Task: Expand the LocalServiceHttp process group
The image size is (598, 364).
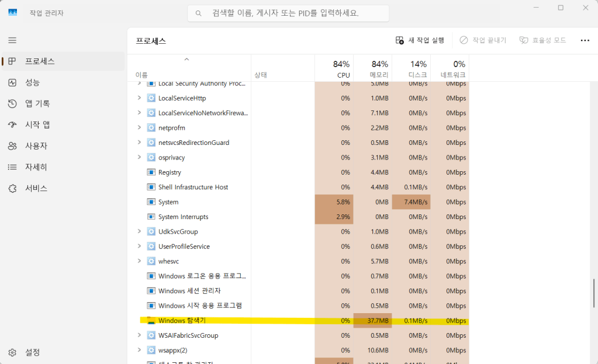Action: pos(139,98)
